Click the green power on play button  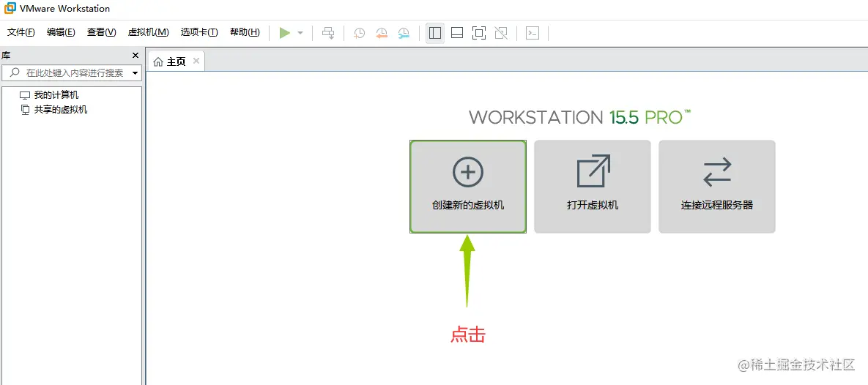coord(284,33)
